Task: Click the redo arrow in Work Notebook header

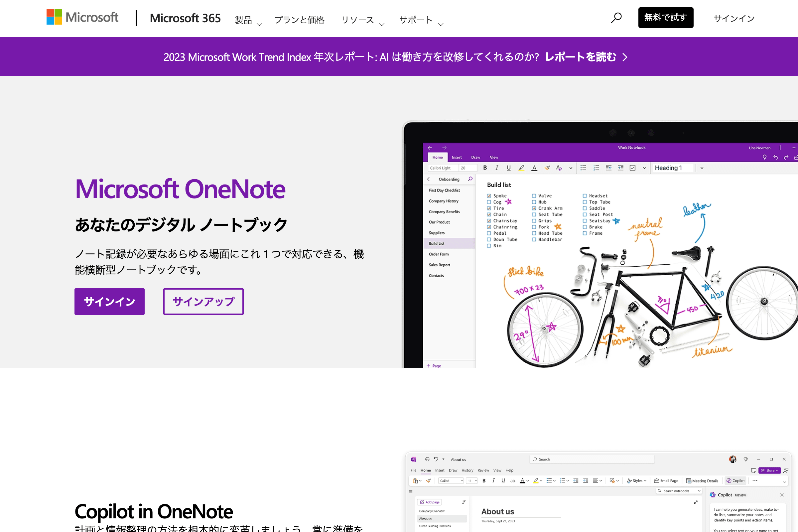Action: pos(786,157)
